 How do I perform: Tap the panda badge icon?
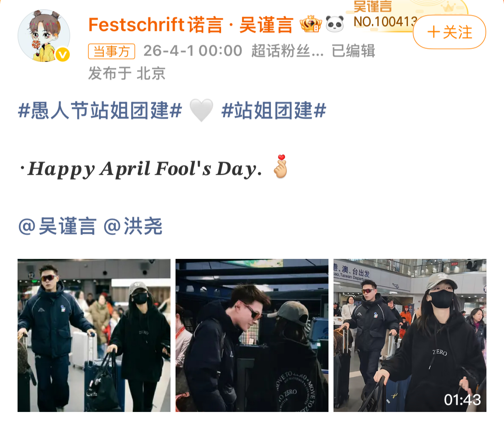pyautogui.click(x=335, y=24)
